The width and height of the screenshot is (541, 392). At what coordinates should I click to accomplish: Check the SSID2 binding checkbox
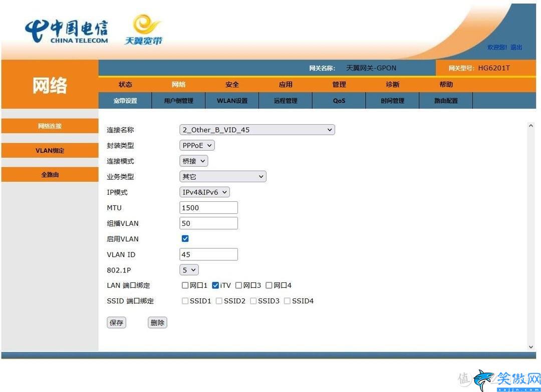coord(219,301)
